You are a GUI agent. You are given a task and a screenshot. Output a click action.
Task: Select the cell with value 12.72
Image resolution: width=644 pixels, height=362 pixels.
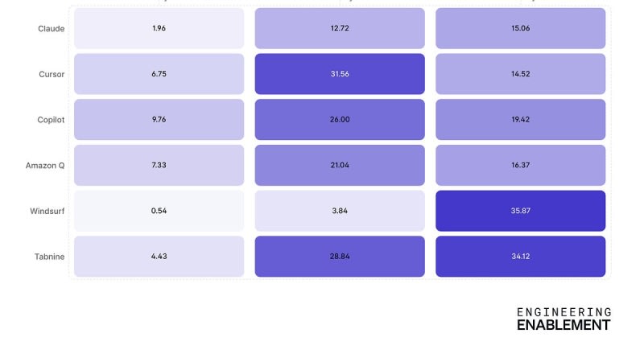tap(340, 29)
